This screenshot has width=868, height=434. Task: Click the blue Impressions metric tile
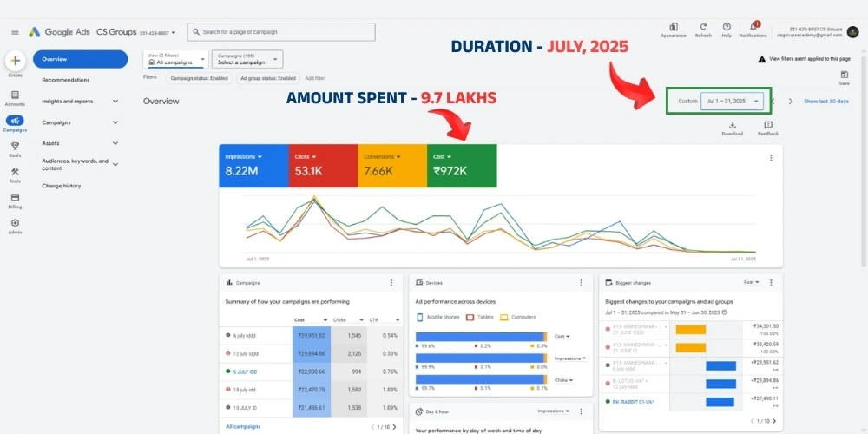(253, 166)
